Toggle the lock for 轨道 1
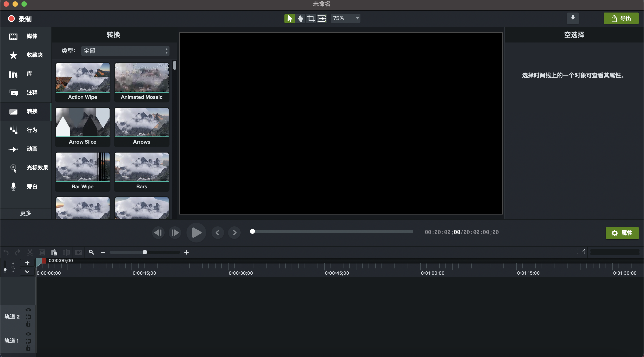Screen dimensions: 644x357 (28, 348)
